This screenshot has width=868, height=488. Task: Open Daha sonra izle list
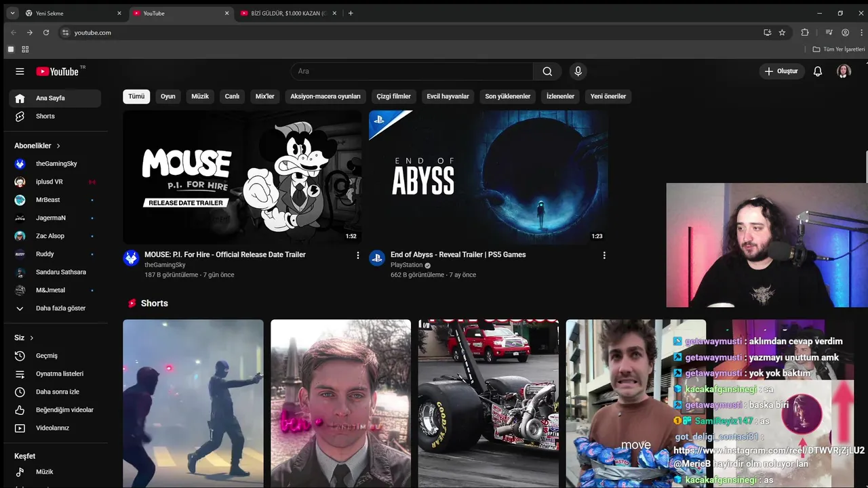pyautogui.click(x=55, y=392)
